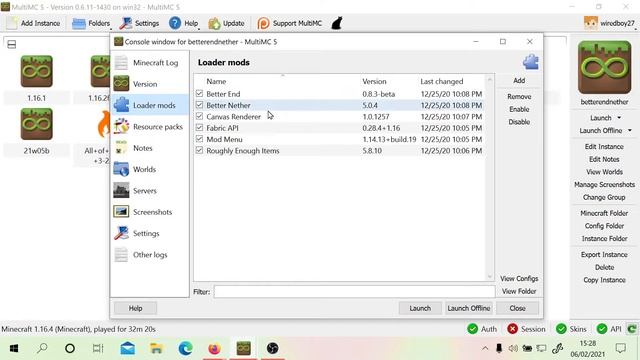Uncheck the Better End mod

coord(199,93)
